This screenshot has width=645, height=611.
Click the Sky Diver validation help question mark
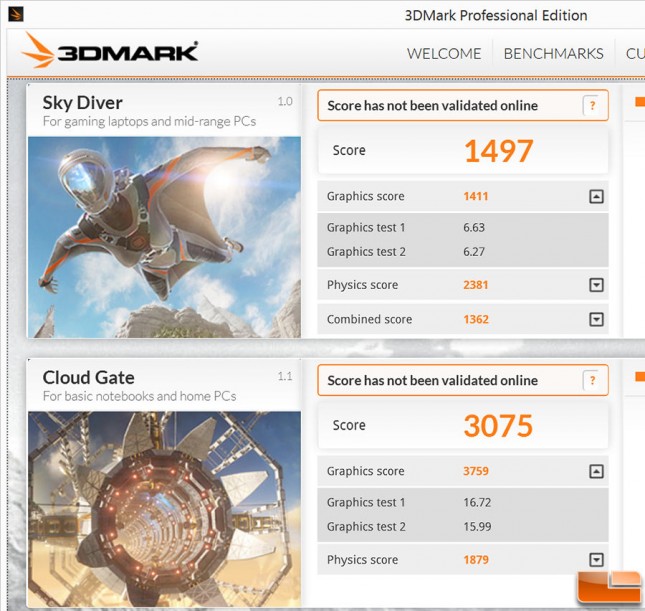point(592,106)
